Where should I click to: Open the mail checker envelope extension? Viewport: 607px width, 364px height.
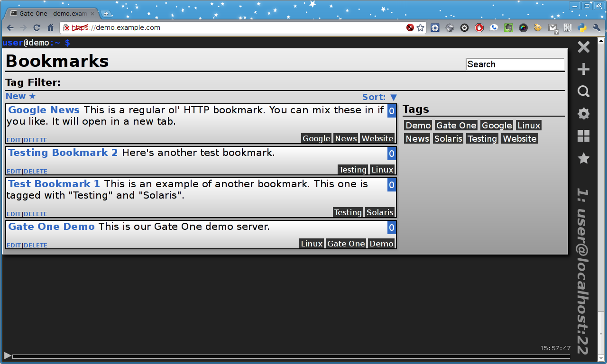(x=553, y=28)
